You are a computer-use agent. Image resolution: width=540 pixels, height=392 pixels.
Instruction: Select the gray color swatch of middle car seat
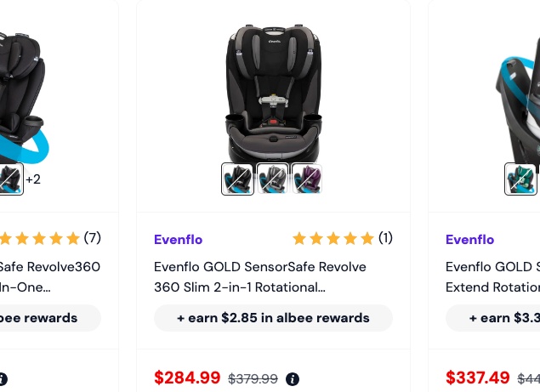point(272,179)
